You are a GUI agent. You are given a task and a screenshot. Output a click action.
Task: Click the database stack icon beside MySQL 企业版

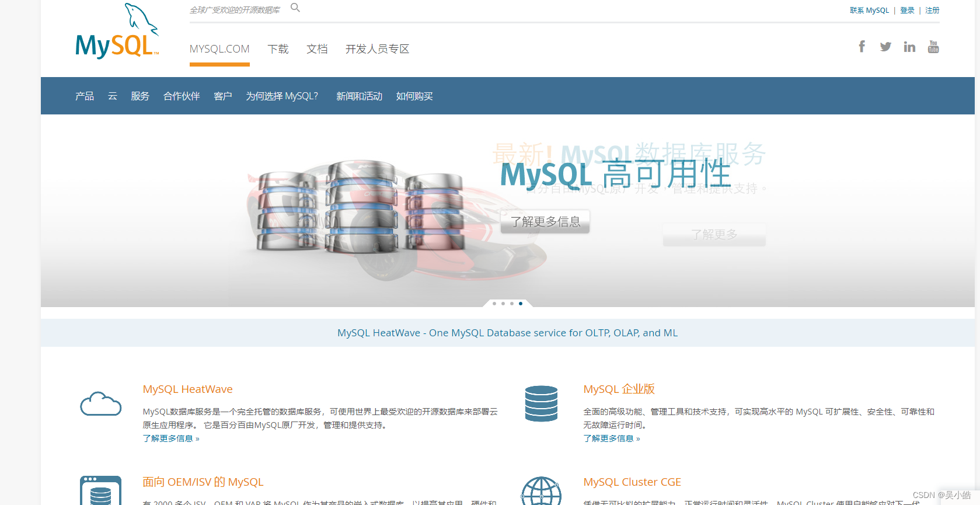pos(541,403)
